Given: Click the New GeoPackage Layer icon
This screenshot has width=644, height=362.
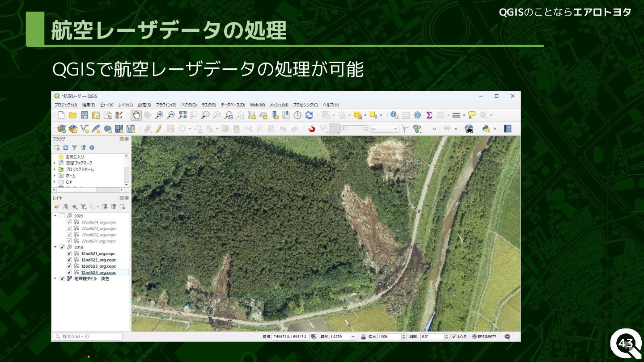Looking at the screenshot, I should tap(73, 129).
